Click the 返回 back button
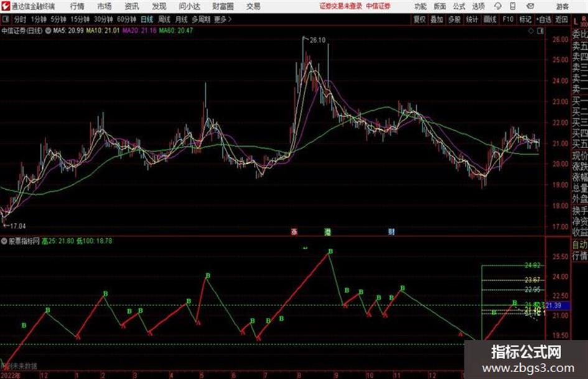The width and height of the screenshot is (588, 379). point(561,19)
